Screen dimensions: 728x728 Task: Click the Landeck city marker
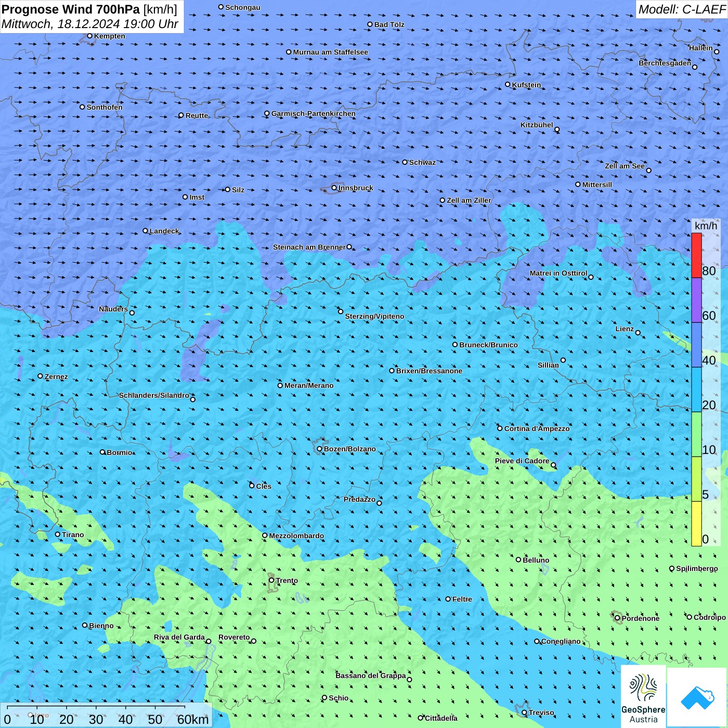(146, 231)
